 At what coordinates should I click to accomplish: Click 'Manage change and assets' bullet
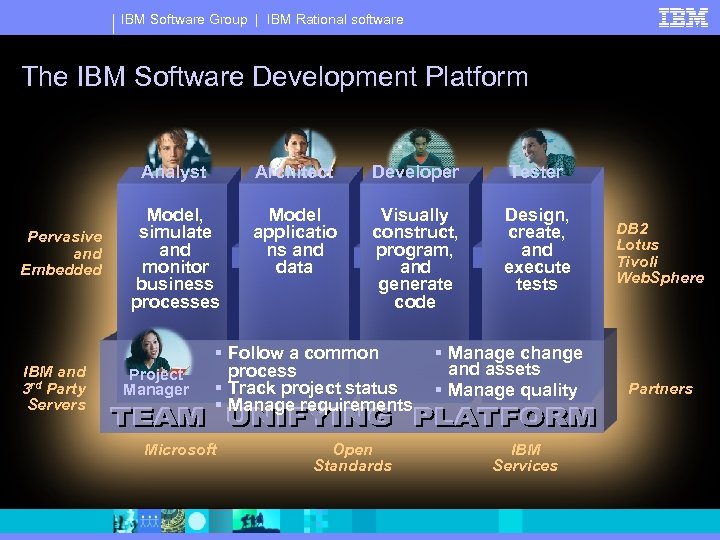pos(515,360)
